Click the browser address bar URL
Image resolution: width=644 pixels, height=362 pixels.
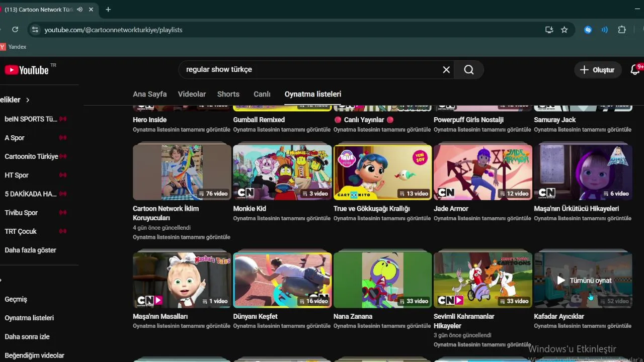tap(113, 30)
